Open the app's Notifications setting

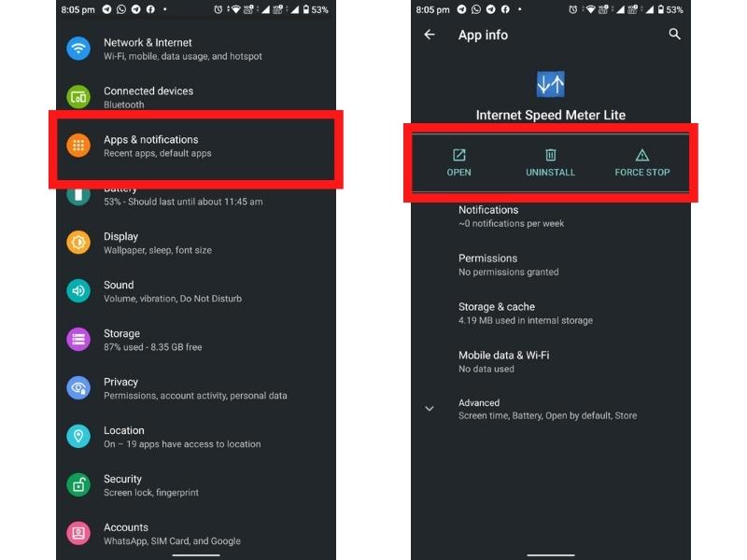point(551,217)
